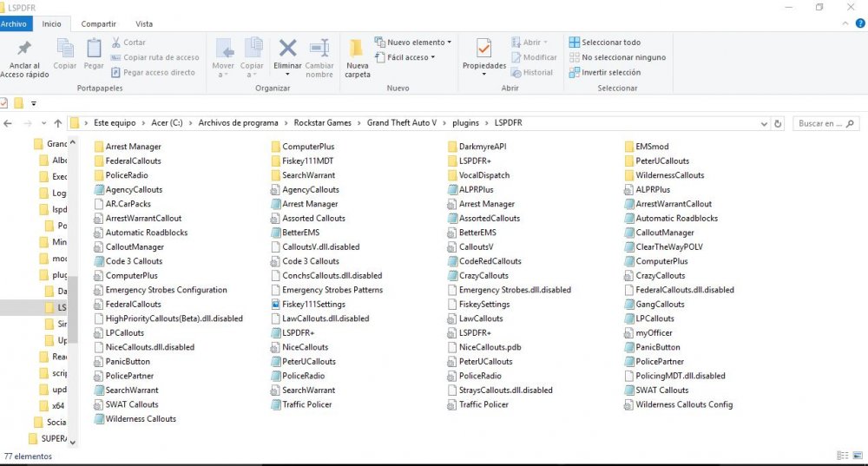Select the DarkmyreAPI folder
Viewport: 868px width, 466px height.
tap(477, 146)
